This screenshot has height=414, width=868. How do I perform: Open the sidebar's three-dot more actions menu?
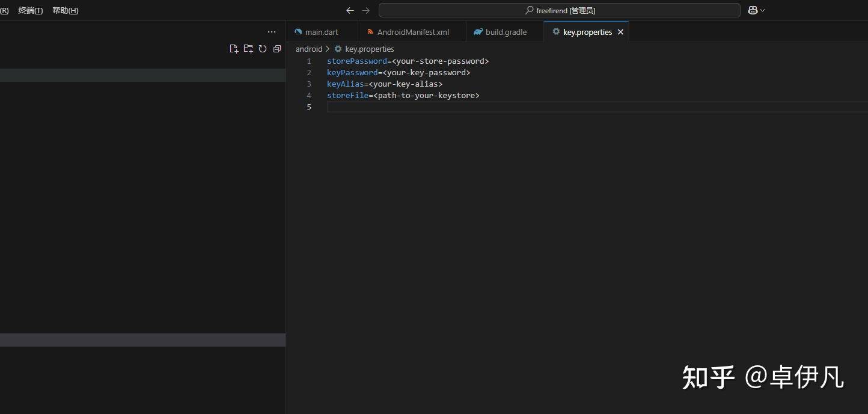point(272,32)
